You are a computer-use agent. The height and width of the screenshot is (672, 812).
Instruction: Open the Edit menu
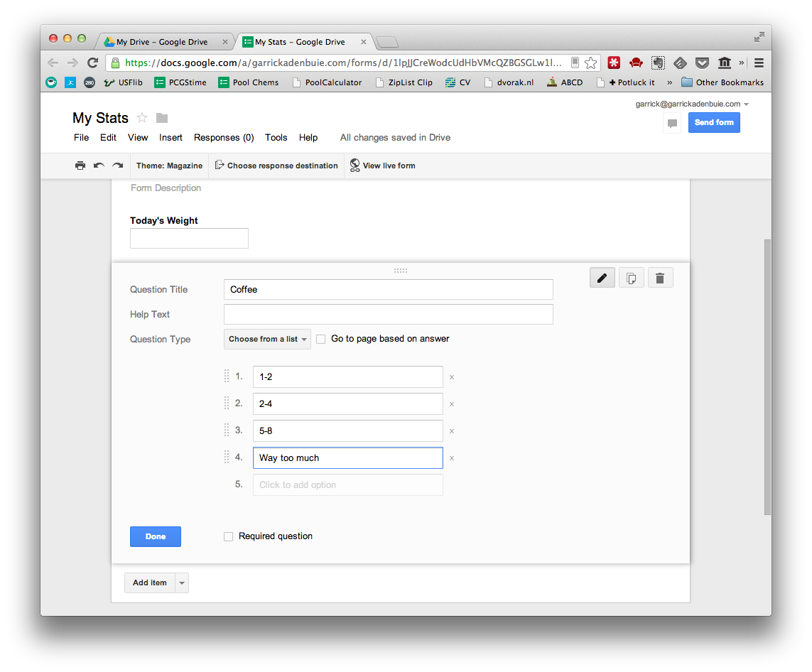[108, 138]
